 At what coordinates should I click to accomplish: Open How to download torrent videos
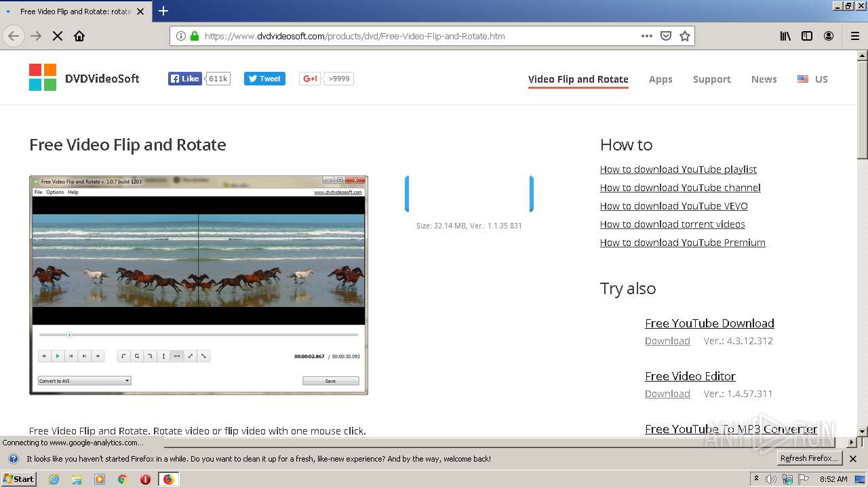pyautogui.click(x=673, y=224)
